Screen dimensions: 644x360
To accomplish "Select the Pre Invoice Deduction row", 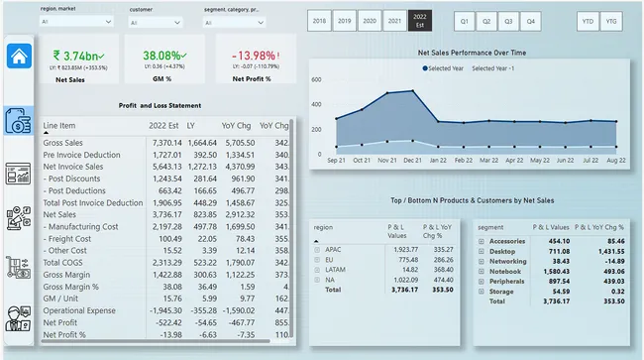I will tap(165, 155).
